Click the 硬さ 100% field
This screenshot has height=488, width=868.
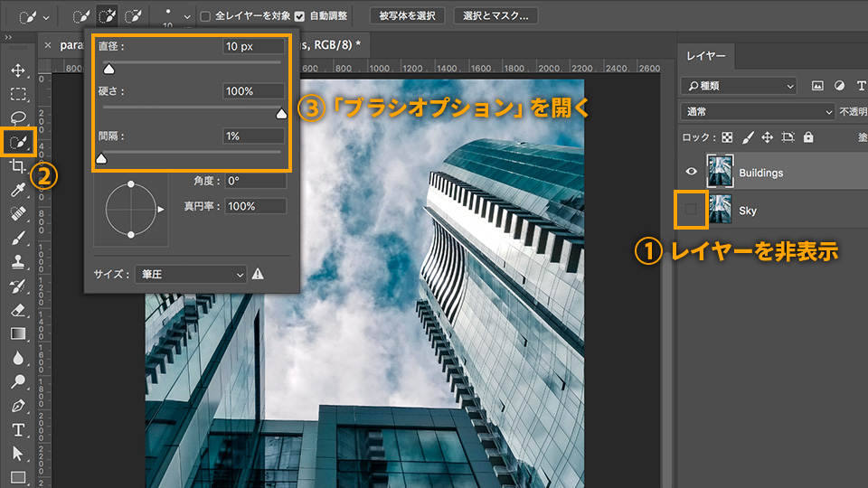253,90
